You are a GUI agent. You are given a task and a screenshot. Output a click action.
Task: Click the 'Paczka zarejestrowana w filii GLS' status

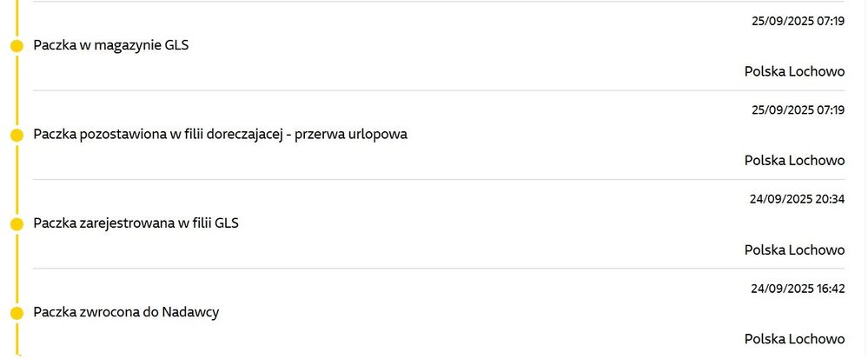click(x=136, y=223)
